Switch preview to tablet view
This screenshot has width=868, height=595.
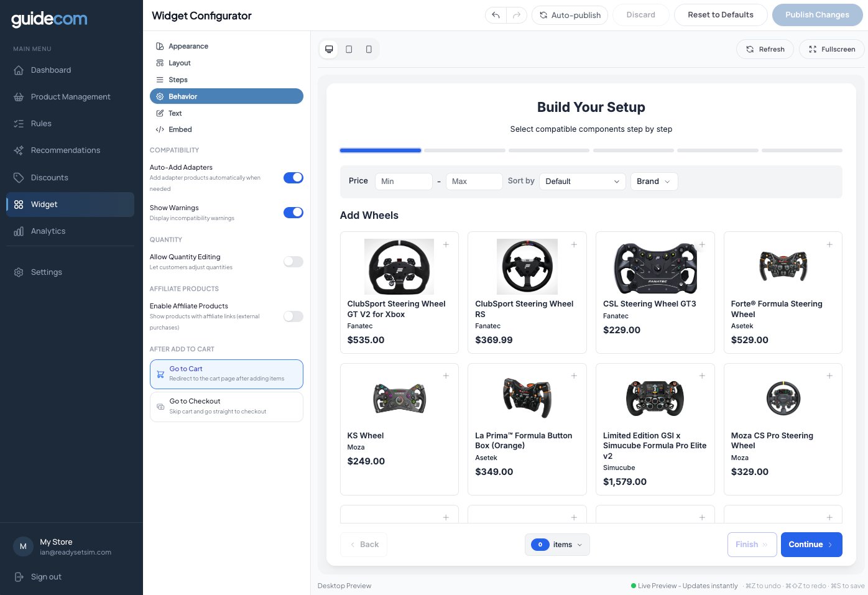[x=349, y=49]
